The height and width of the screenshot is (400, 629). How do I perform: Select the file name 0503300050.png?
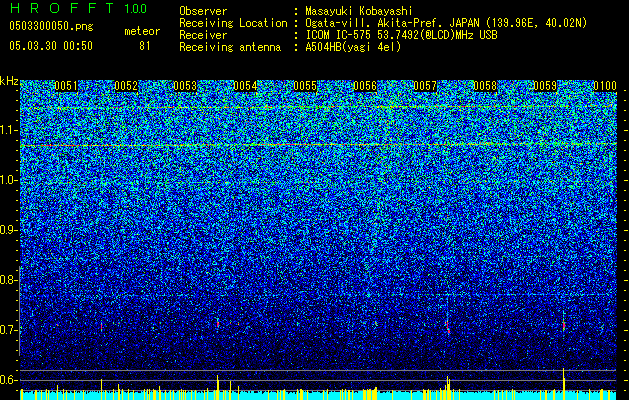click(x=51, y=26)
